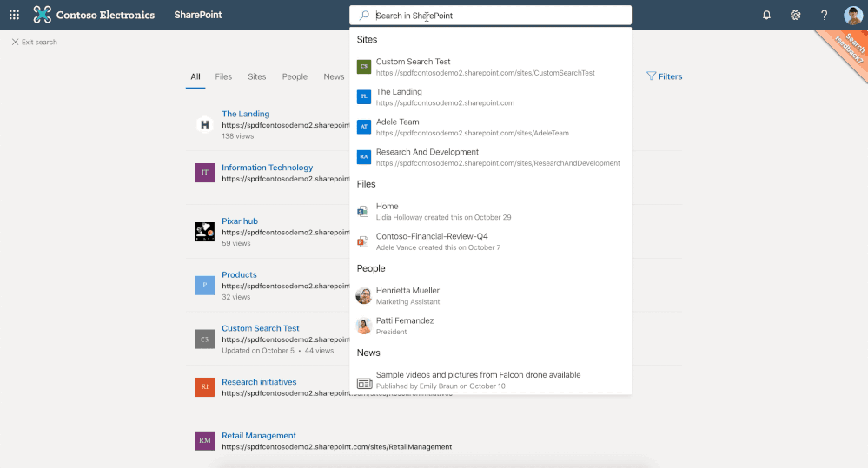
Task: Open the settings gear
Action: (x=796, y=15)
